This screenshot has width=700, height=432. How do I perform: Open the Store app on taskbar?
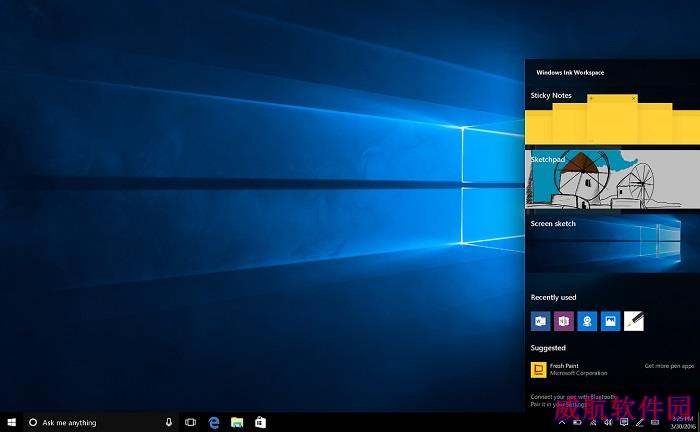[260, 422]
